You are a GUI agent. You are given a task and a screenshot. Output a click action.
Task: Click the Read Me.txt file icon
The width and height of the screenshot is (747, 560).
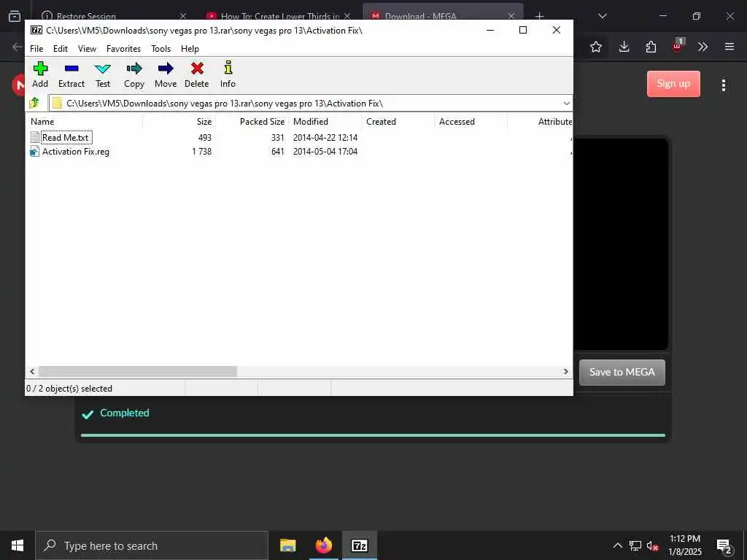[x=35, y=138]
